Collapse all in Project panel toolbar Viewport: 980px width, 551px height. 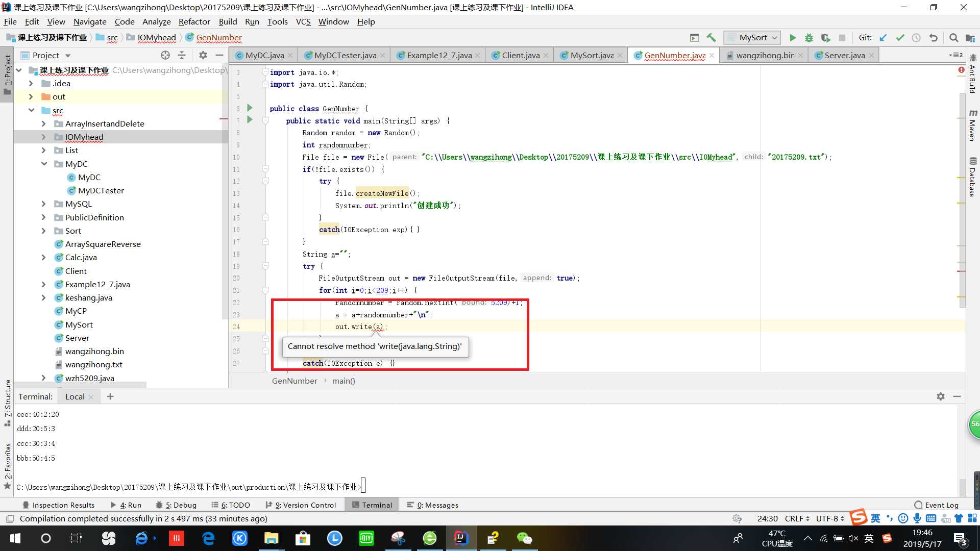pos(182,55)
